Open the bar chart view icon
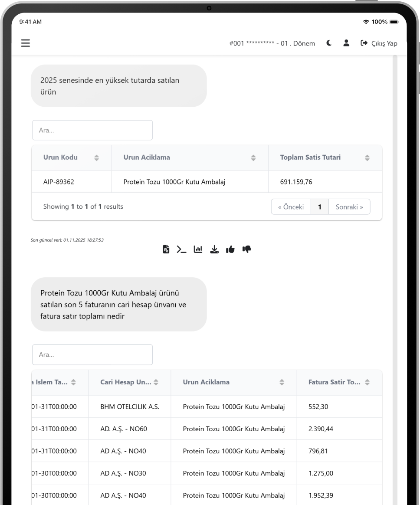The image size is (420, 505). (198, 249)
